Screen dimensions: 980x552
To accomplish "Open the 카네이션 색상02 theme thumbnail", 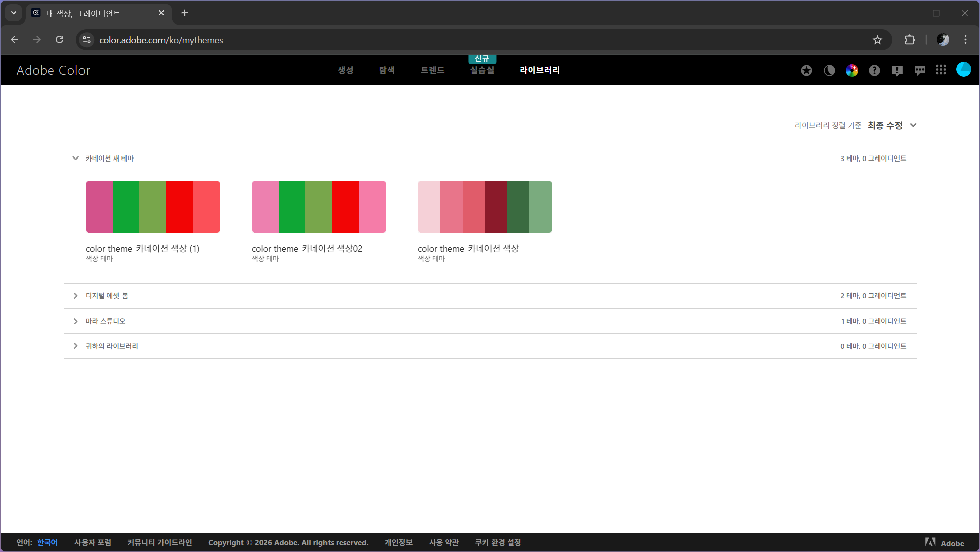I will pos(318,207).
